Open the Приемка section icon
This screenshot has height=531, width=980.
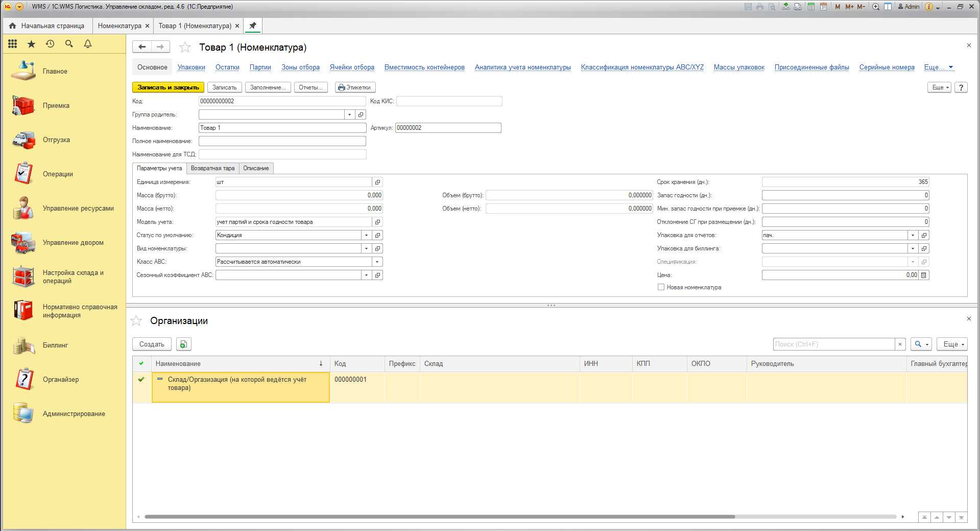click(23, 106)
